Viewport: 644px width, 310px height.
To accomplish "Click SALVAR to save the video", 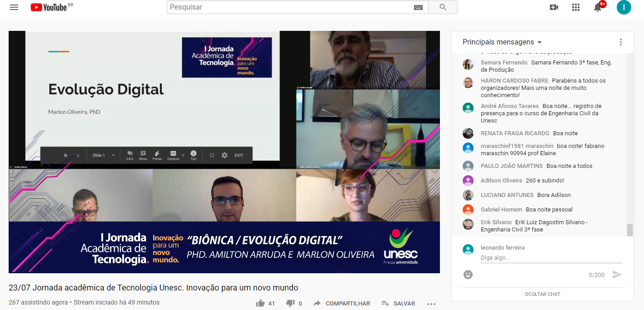I will (398, 303).
